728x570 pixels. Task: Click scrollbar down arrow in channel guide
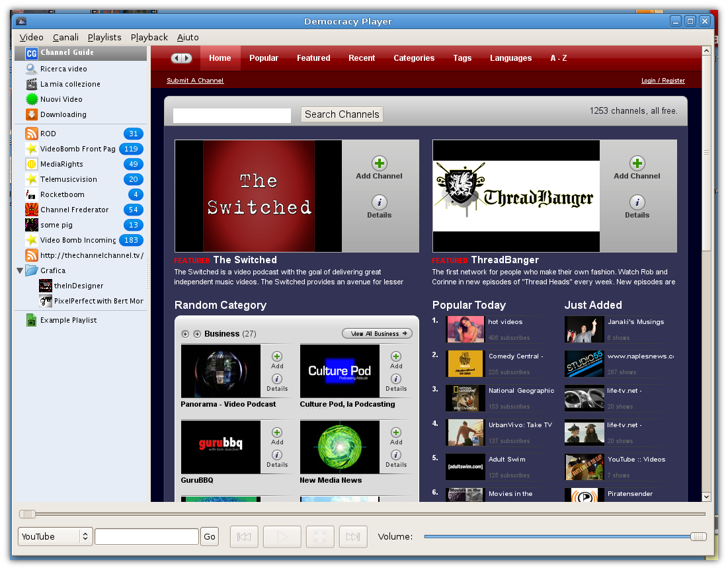(x=706, y=497)
